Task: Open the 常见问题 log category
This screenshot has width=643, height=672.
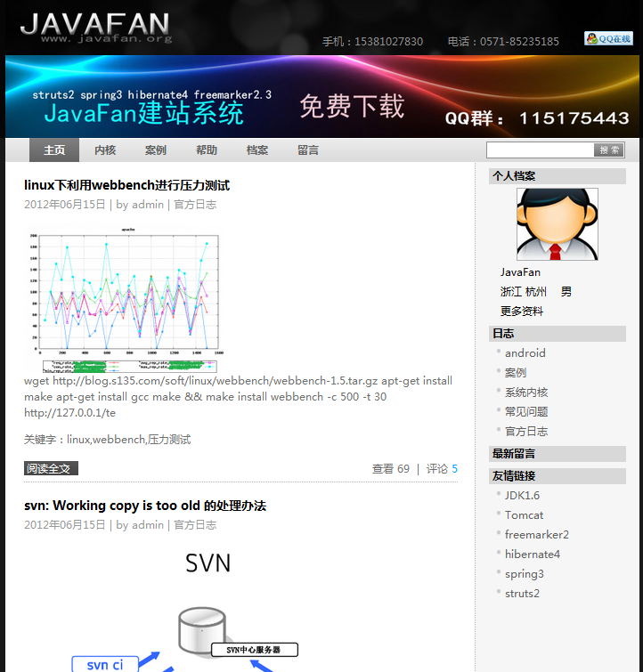Action: (526, 412)
